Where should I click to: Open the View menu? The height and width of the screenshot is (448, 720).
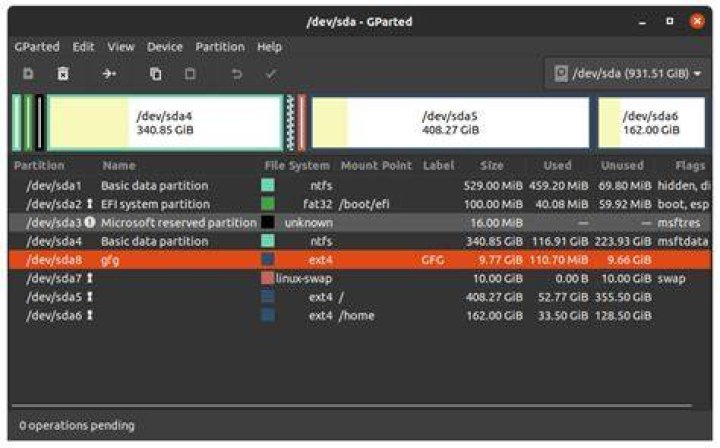[121, 47]
